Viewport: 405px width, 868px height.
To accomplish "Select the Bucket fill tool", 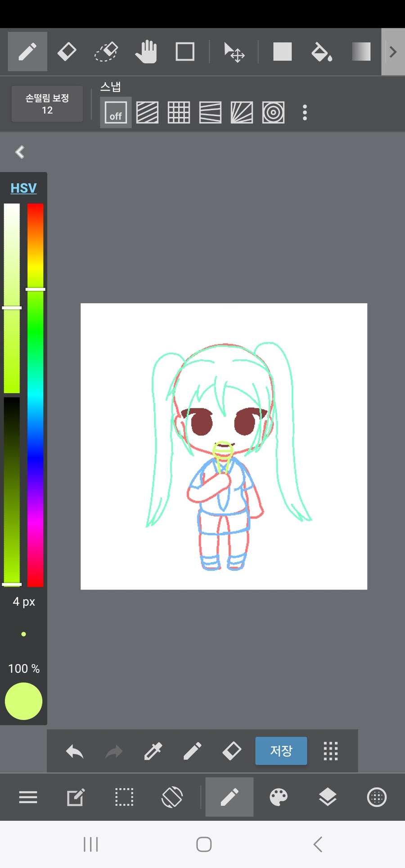I will pyautogui.click(x=322, y=52).
